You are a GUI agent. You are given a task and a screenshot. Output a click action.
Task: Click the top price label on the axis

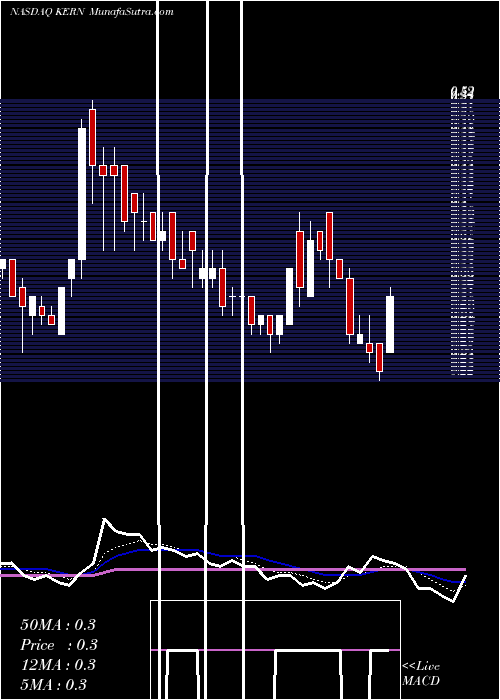pos(462,92)
